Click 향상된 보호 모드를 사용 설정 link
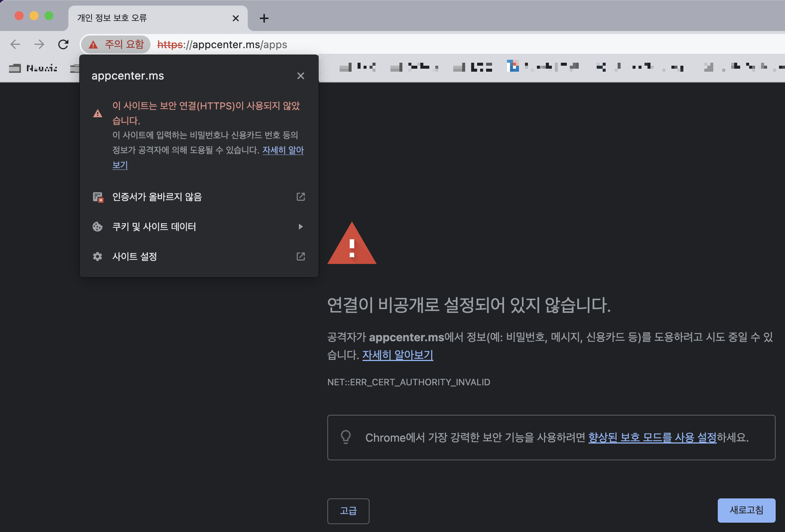The width and height of the screenshot is (785, 532). (652, 437)
